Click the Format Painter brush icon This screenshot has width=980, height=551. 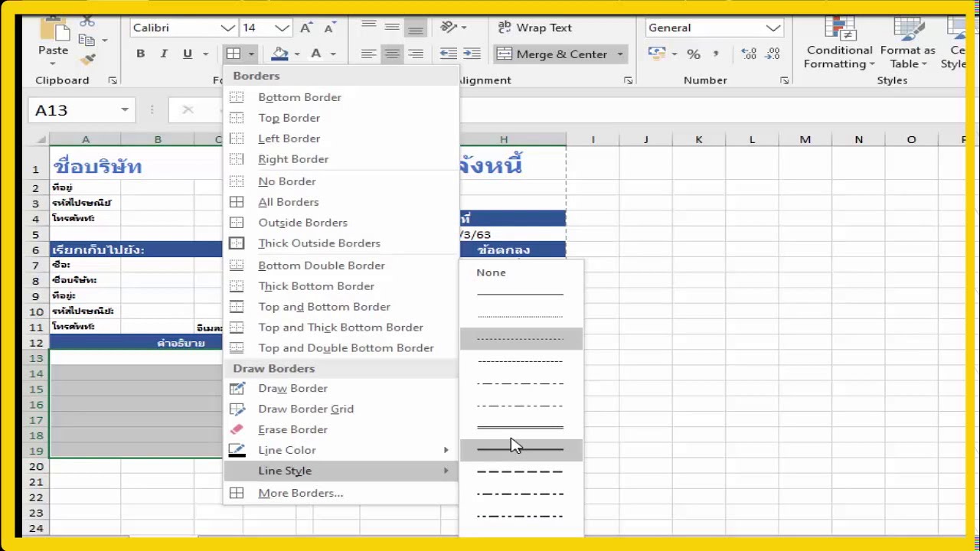click(87, 58)
